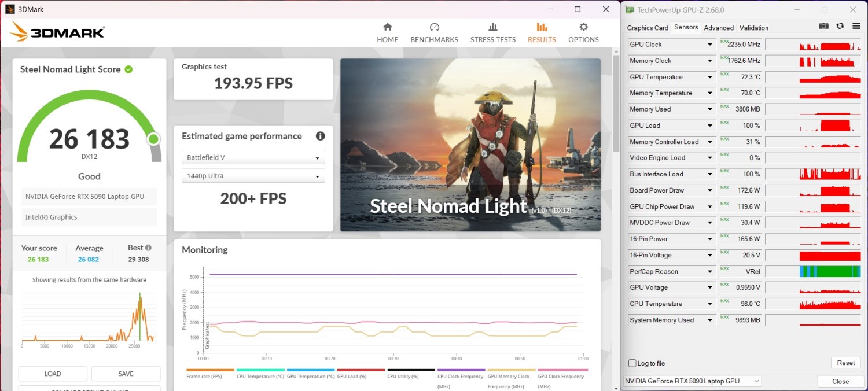The image size is (868, 391).
Task: Toggle CPU Utility (%) legend series
Action: coord(411,374)
